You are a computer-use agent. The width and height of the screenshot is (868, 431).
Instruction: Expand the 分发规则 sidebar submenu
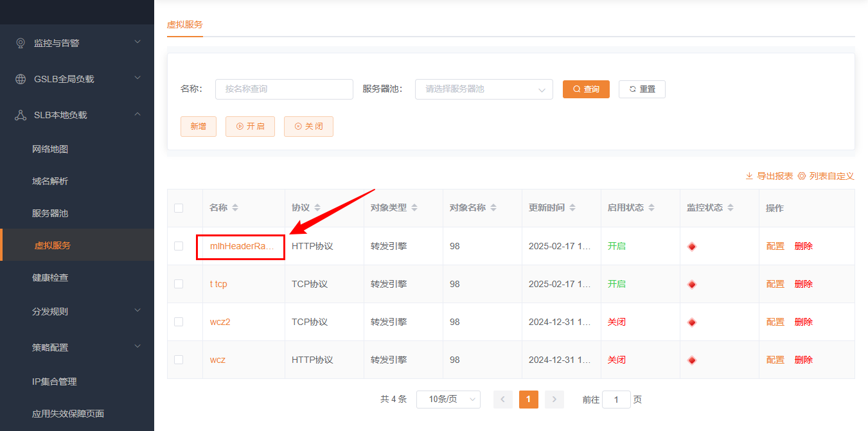77,312
